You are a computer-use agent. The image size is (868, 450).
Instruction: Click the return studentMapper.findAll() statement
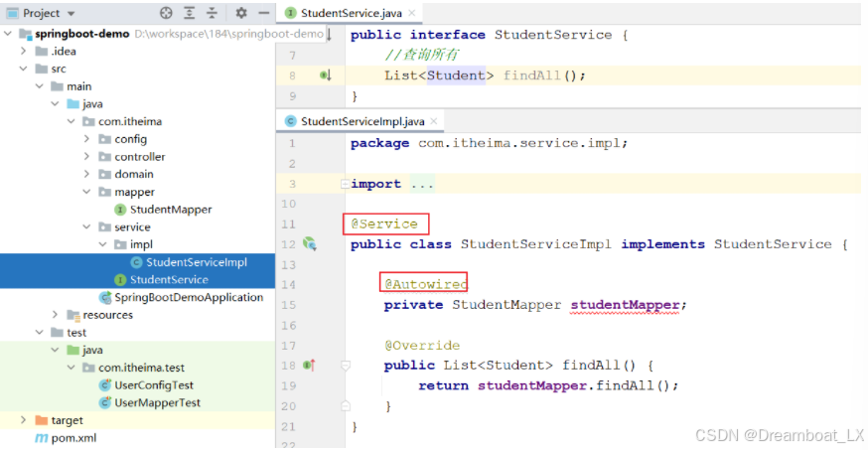(548, 385)
